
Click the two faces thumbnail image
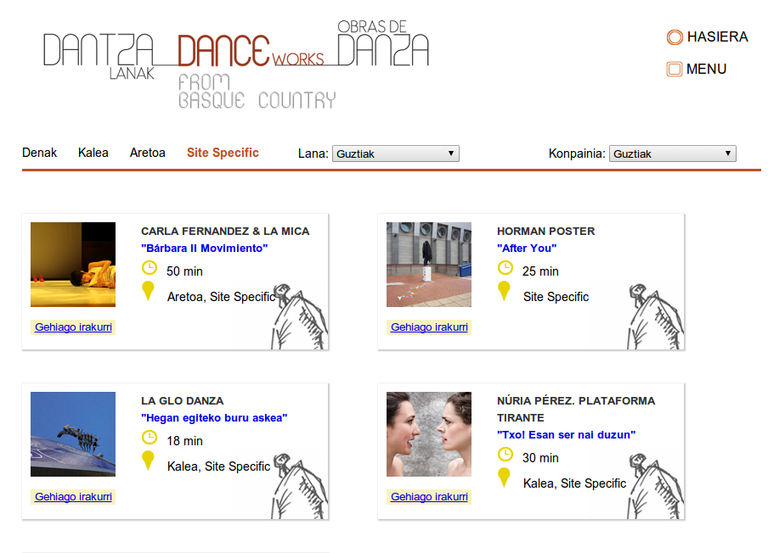(x=429, y=434)
